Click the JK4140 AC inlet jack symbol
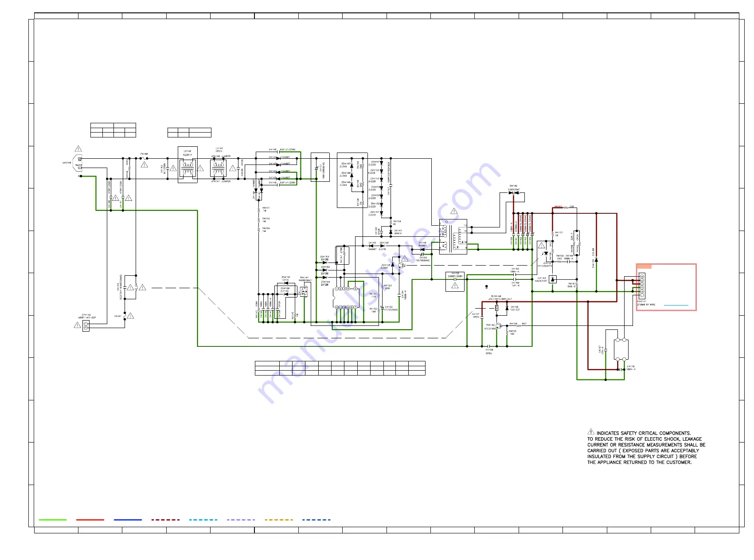The height and width of the screenshot is (560, 754). pyautogui.click(x=78, y=163)
